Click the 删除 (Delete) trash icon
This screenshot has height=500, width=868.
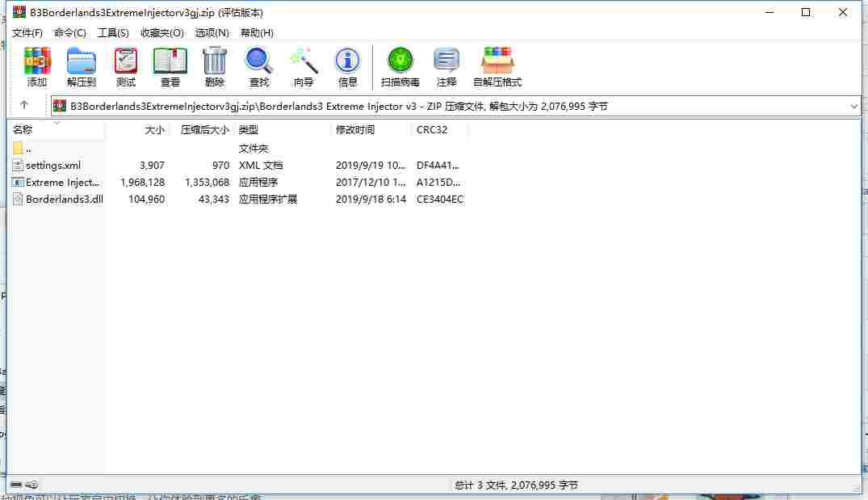tap(214, 61)
